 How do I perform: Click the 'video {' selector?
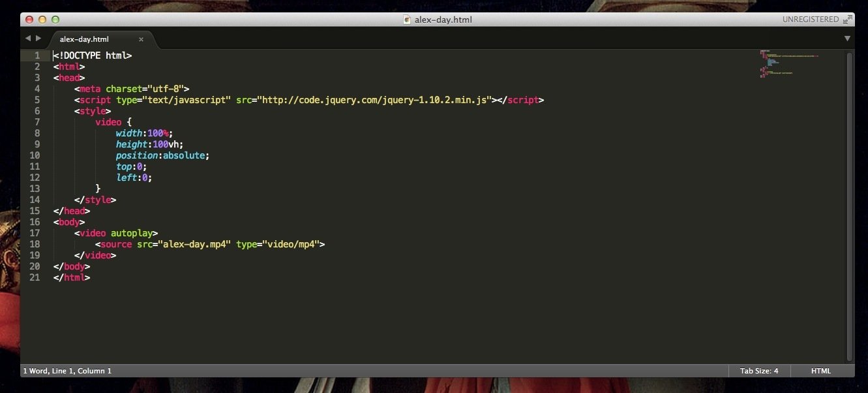click(113, 122)
